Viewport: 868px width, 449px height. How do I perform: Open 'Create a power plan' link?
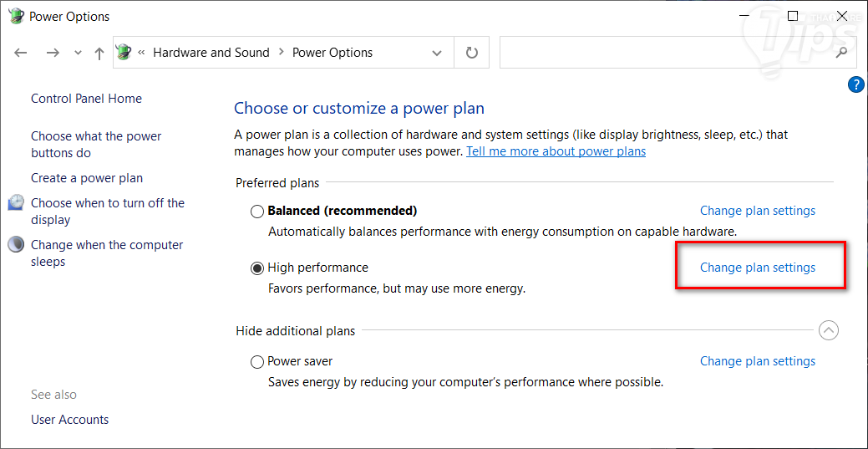[x=87, y=178]
